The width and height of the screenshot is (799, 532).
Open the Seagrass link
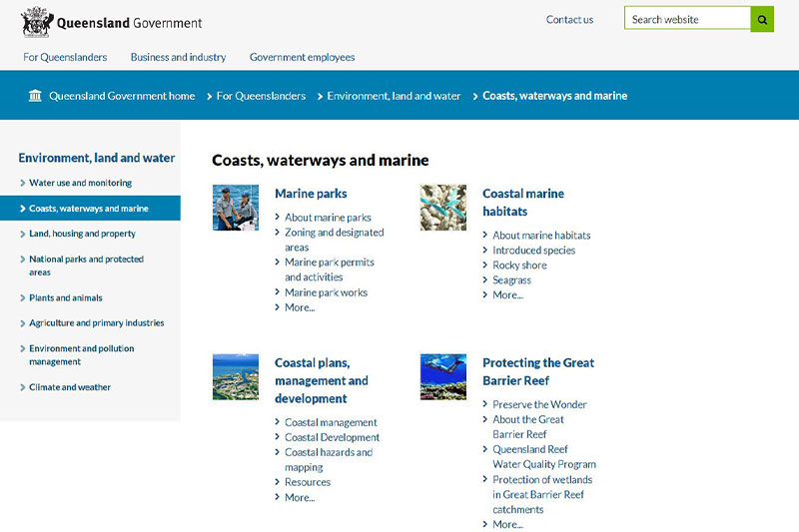point(511,280)
